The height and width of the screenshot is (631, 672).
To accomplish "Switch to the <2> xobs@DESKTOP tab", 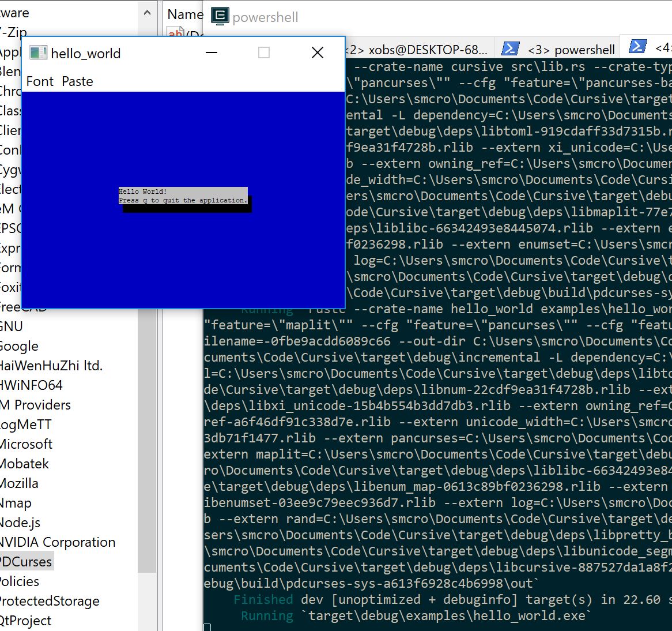I will [x=417, y=50].
